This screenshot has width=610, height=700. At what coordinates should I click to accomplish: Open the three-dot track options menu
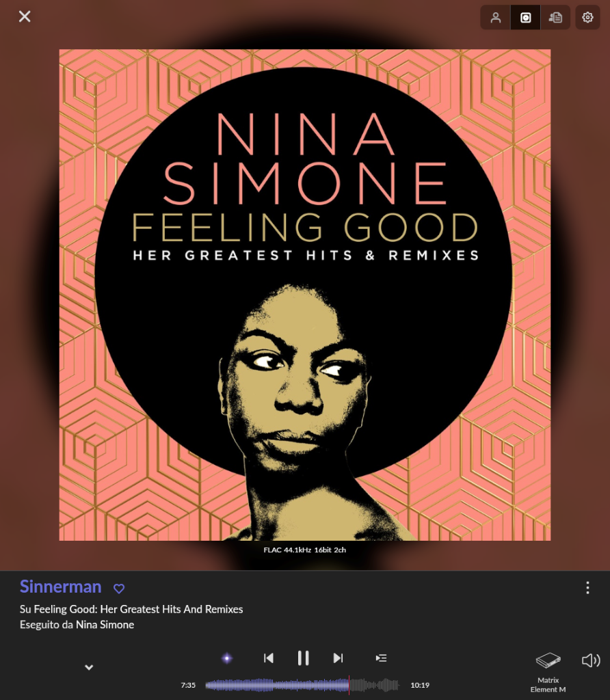coord(587,587)
